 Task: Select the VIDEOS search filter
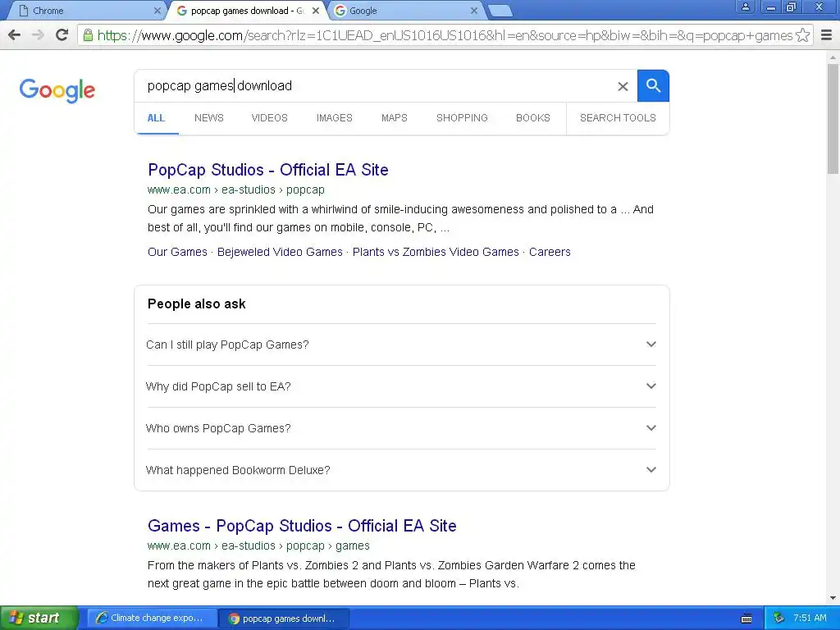[x=269, y=118]
